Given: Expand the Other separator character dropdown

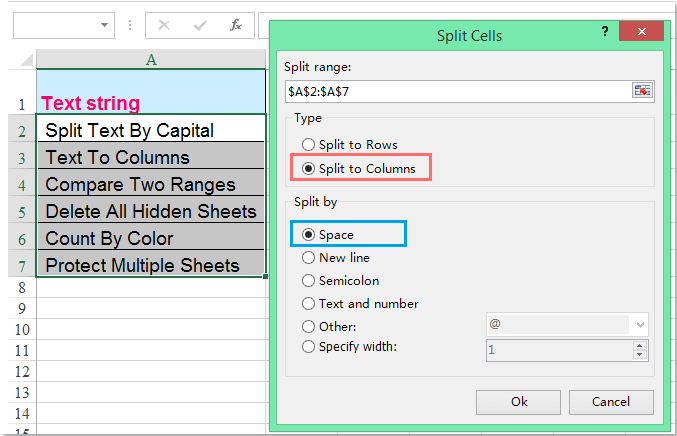Looking at the screenshot, I should 639,325.
